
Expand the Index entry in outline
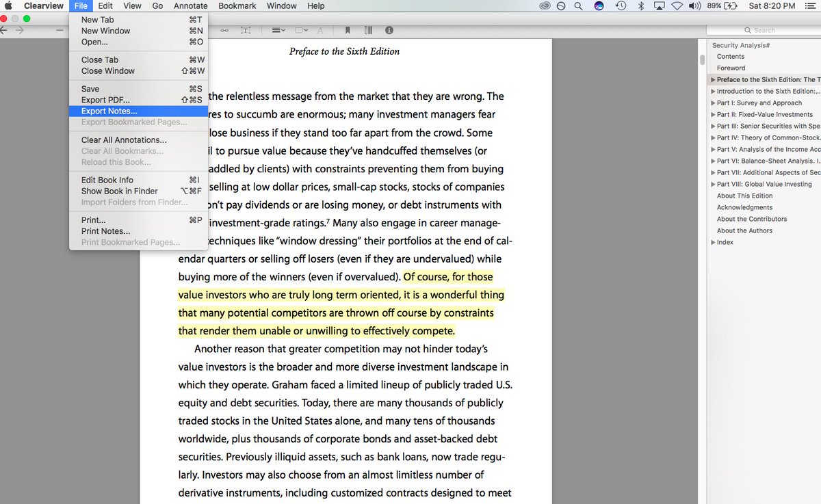pos(714,242)
